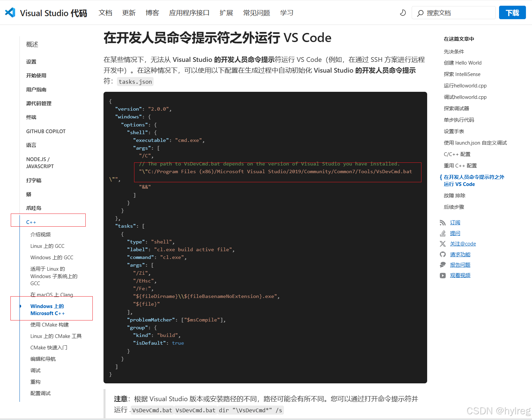The width and height of the screenshot is (532, 420).
Task: Click the Visual Studio Code logo icon
Action: [10, 12]
